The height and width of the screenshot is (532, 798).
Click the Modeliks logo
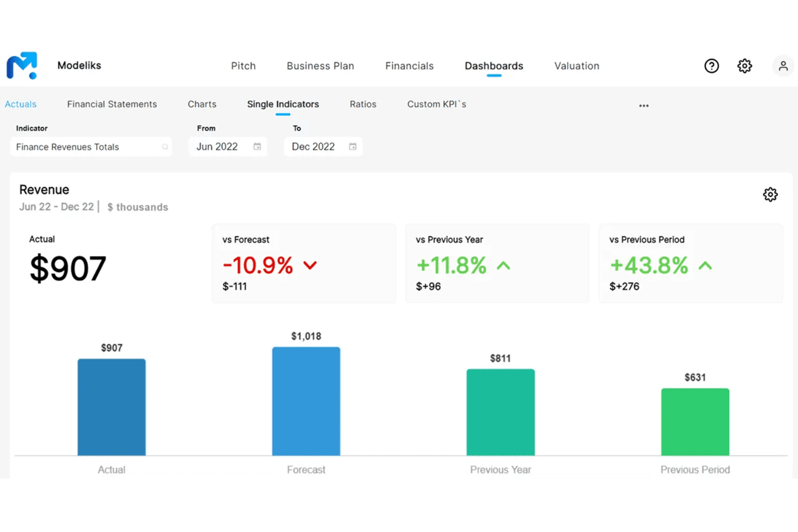click(21, 66)
